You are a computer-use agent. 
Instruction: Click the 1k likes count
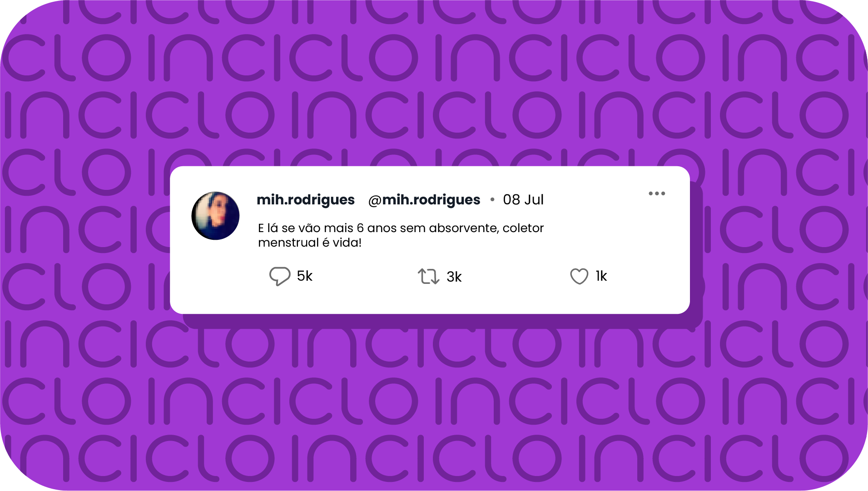601,276
